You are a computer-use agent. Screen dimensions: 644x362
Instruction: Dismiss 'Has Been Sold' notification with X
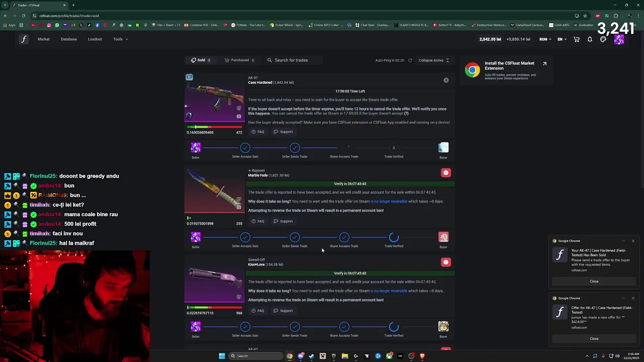[x=633, y=241]
